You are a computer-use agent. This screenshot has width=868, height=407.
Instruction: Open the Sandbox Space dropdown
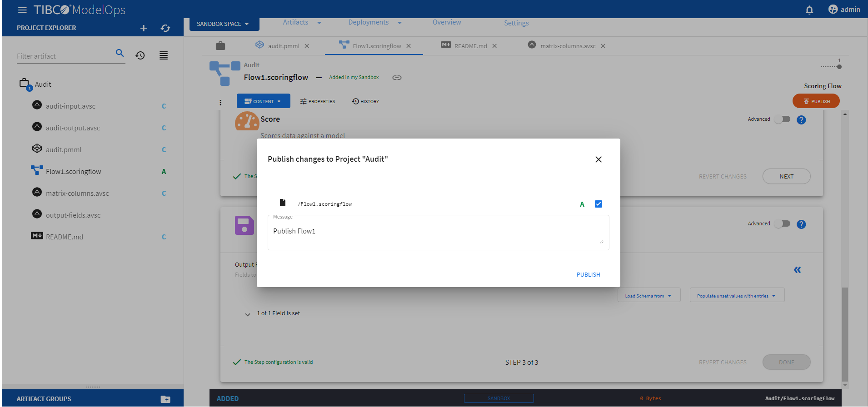(224, 24)
